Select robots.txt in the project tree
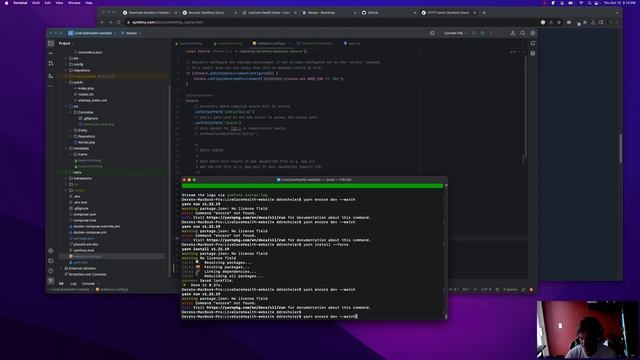 pyautogui.click(x=85, y=94)
